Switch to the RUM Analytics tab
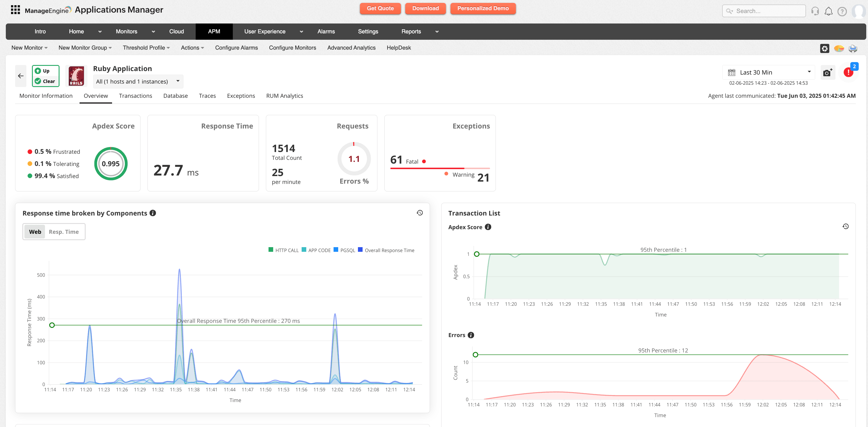The image size is (868, 427). [284, 96]
